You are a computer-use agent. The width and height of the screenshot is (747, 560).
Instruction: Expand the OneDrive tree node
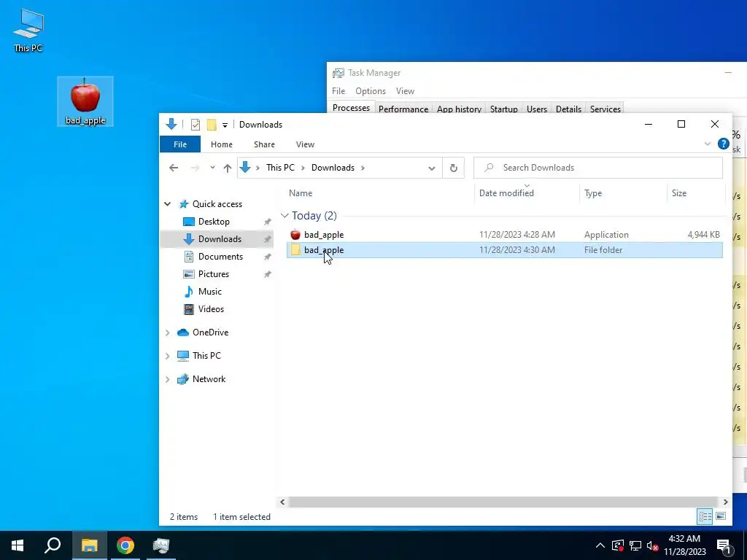pyautogui.click(x=168, y=332)
